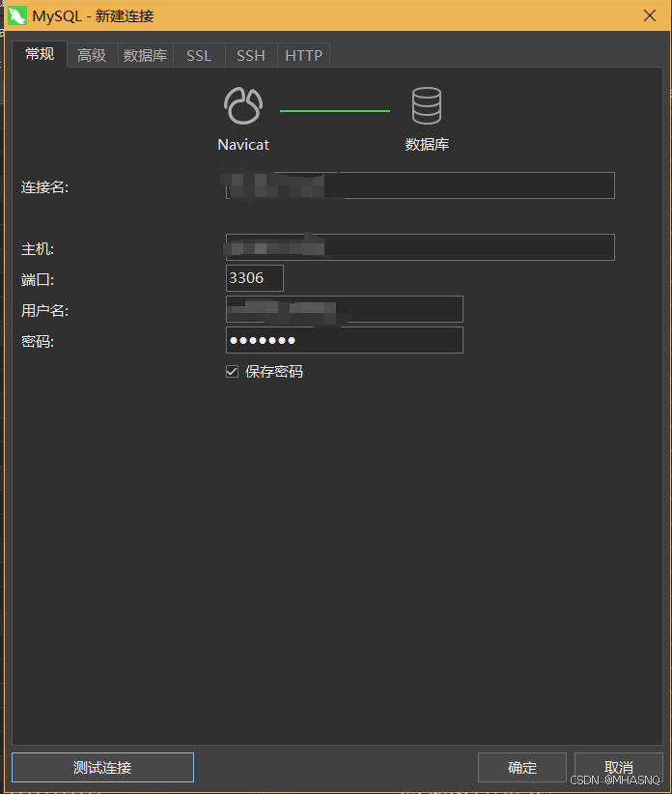
Task: Click the 'Navicat' label under logo
Action: tap(243, 145)
